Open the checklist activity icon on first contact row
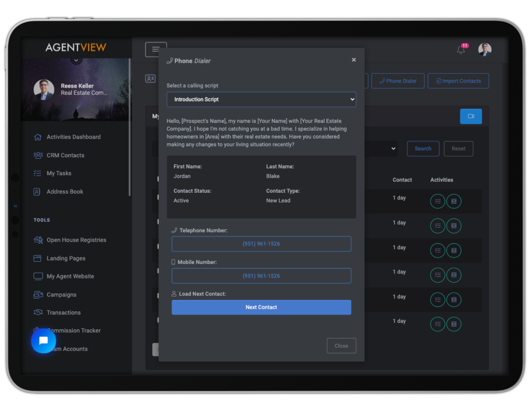This screenshot has width=532, height=414. click(x=438, y=201)
